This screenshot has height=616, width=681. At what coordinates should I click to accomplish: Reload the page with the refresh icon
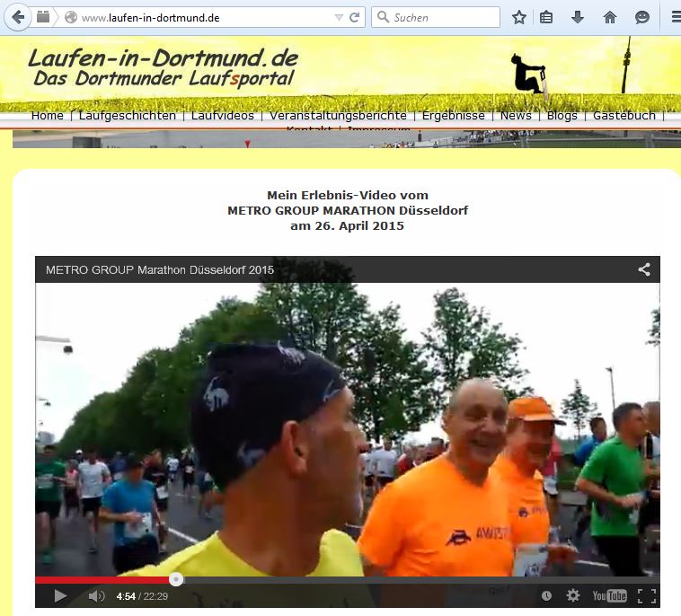click(x=355, y=17)
